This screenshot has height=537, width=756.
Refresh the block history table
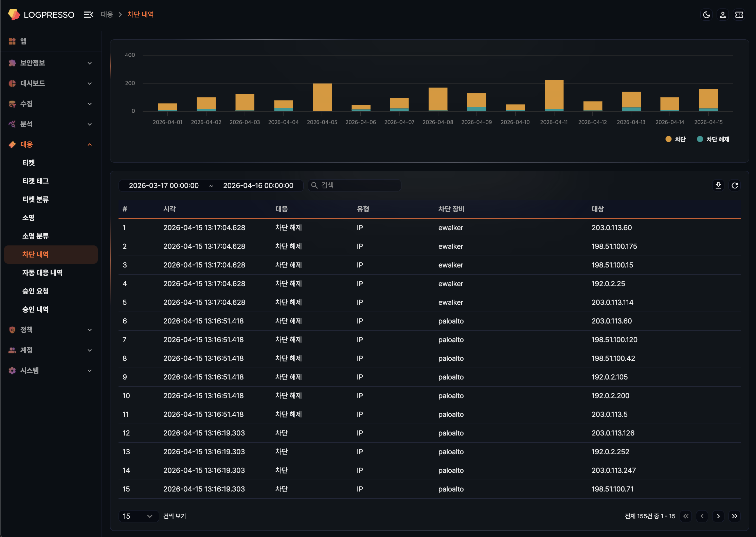pos(735,185)
